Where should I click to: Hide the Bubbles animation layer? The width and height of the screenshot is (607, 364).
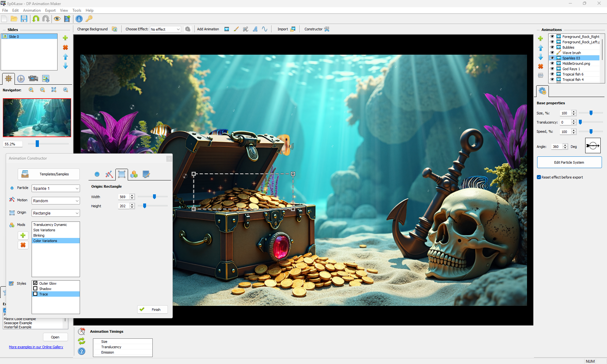pos(552,47)
